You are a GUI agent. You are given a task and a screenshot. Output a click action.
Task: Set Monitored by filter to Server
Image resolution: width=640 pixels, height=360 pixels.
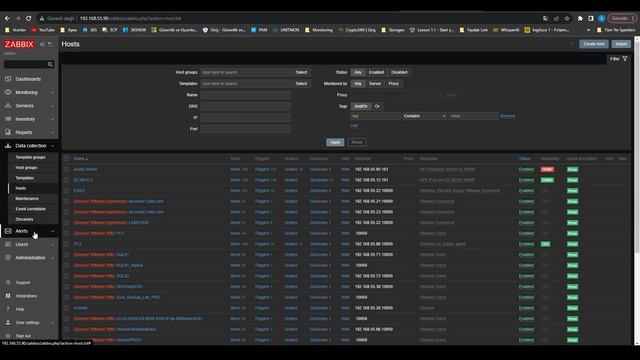pos(375,84)
